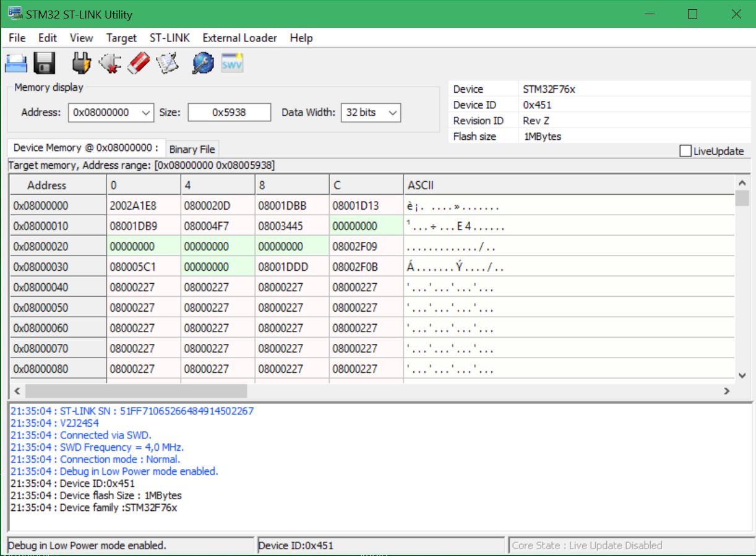
Task: Click the column header labeled 0
Action: tap(144, 185)
